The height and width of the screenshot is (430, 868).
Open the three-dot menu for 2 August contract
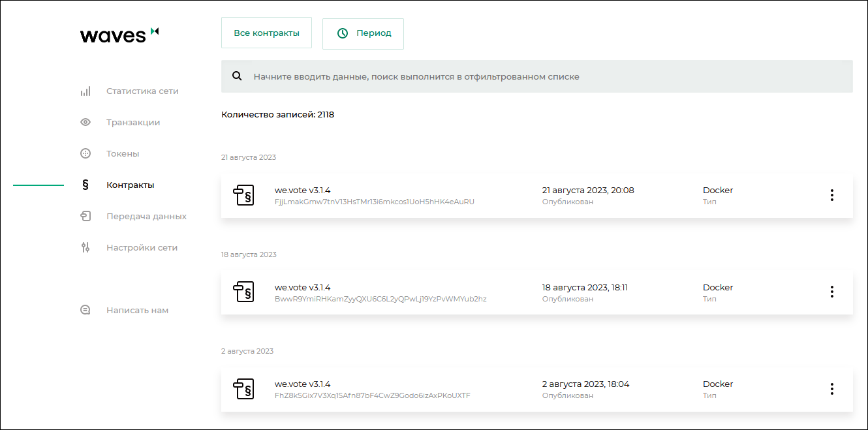point(831,389)
